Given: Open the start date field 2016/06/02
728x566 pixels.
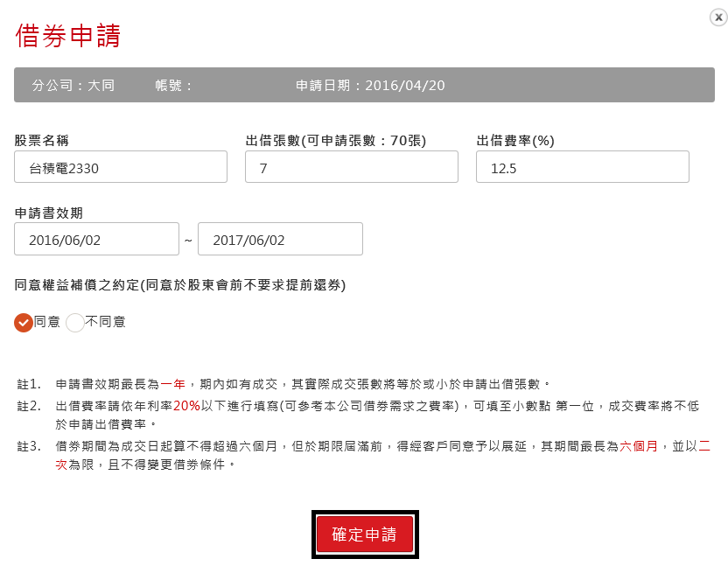Looking at the screenshot, I should pyautogui.click(x=96, y=239).
